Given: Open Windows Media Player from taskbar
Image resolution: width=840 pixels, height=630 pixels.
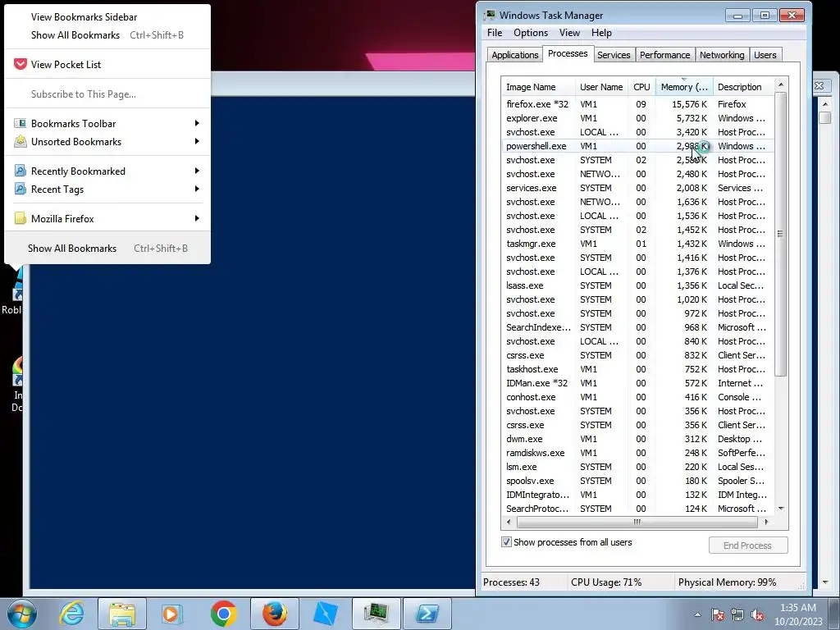Looking at the screenshot, I should point(172,614).
